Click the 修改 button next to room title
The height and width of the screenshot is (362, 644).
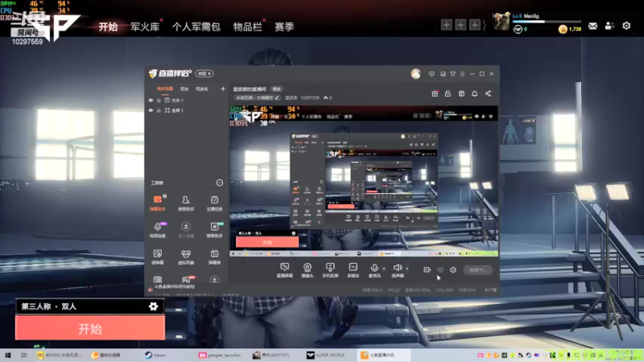pos(277,89)
